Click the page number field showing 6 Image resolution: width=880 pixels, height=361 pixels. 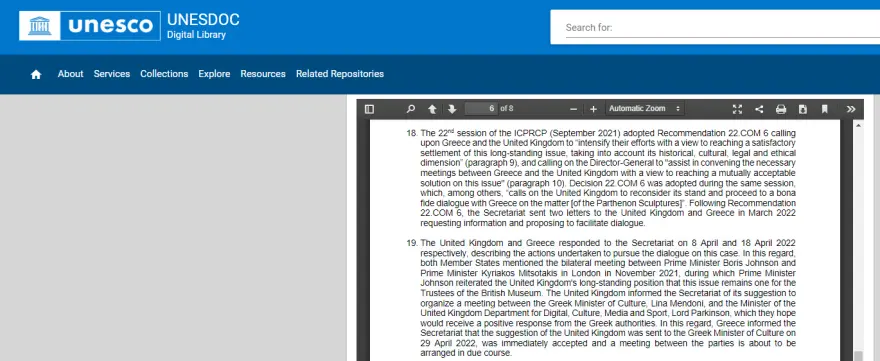coord(482,109)
